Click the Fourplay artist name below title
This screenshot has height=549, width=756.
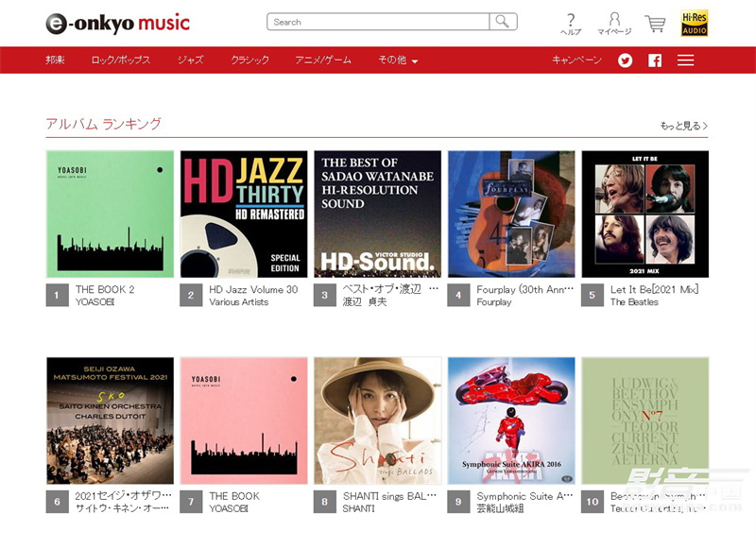493,302
